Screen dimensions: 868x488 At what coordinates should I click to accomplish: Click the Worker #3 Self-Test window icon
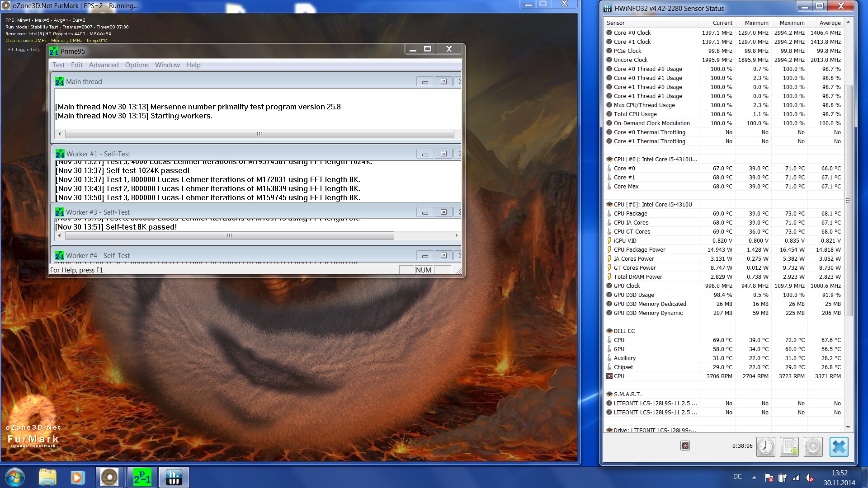coord(59,212)
